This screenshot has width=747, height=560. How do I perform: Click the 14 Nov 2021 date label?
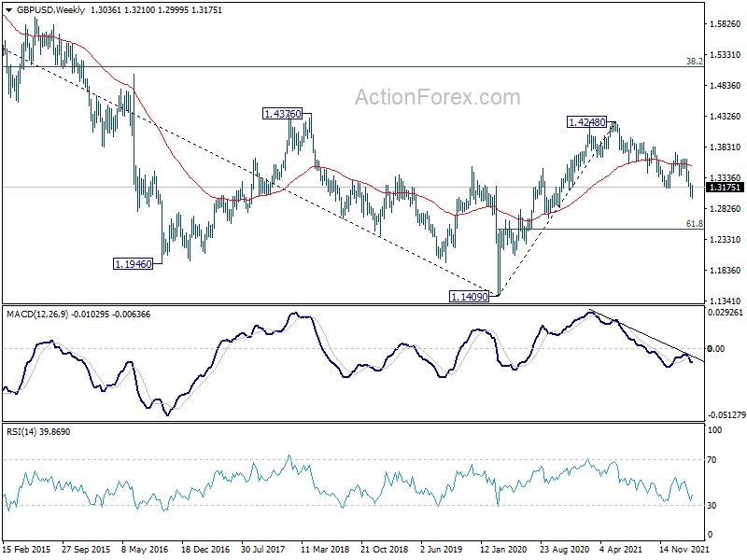point(684,549)
